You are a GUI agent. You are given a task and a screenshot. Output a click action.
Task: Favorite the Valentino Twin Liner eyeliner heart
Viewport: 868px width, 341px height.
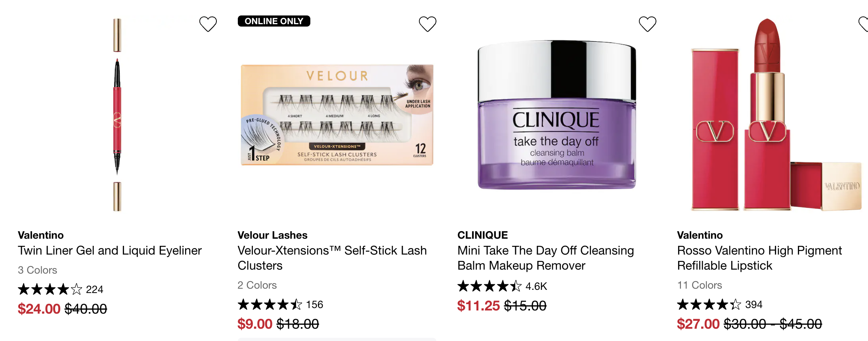pyautogui.click(x=208, y=24)
